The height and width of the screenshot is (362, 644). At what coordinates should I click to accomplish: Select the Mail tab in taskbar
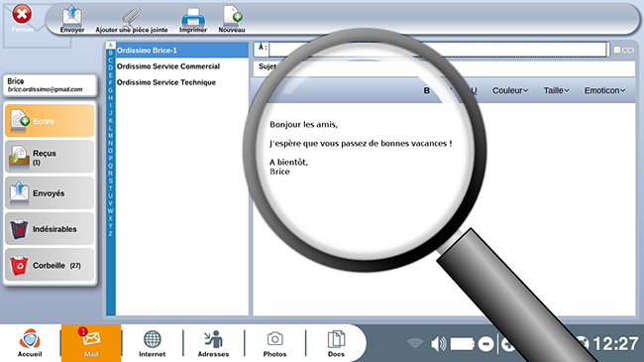pyautogui.click(x=91, y=343)
